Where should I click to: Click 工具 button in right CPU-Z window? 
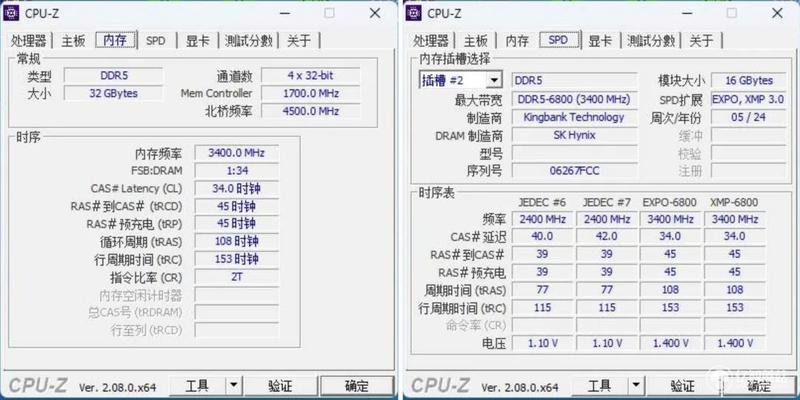(x=599, y=386)
